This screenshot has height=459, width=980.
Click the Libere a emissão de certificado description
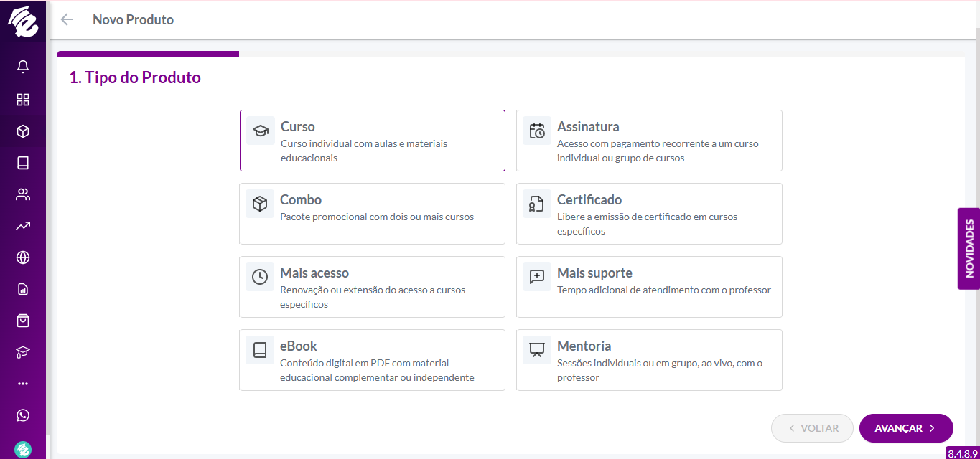[647, 224]
